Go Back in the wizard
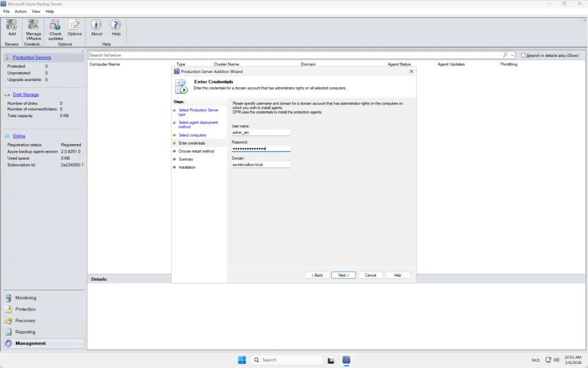The width and height of the screenshot is (588, 368). 318,275
